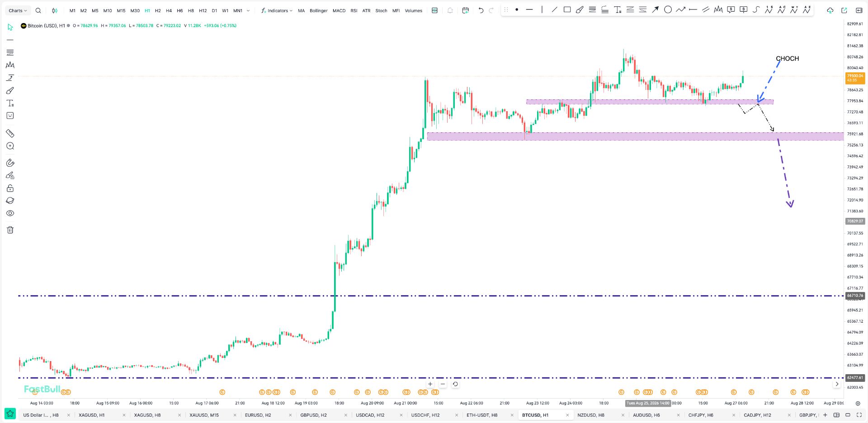Change the candlestick chart type
The height and width of the screenshot is (423, 868).
pyautogui.click(x=55, y=10)
